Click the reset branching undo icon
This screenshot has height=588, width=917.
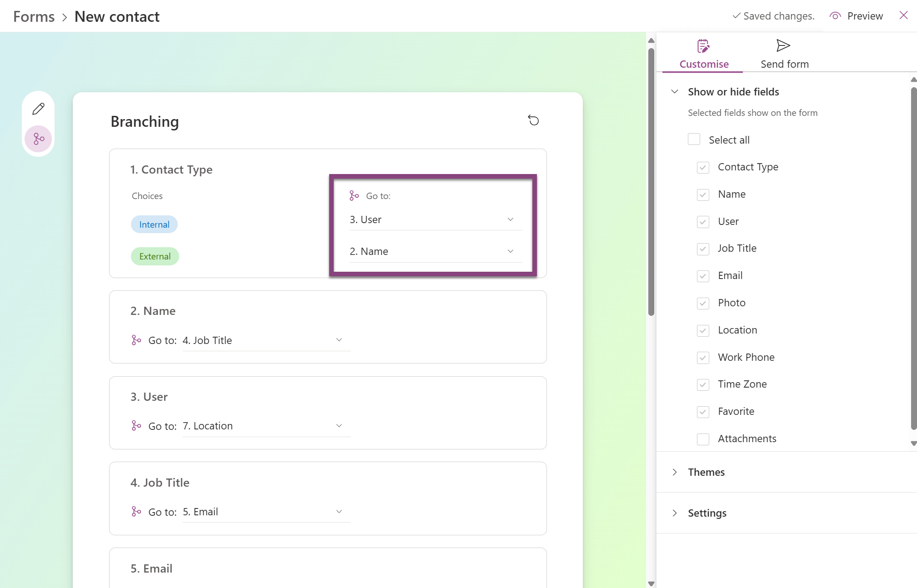click(x=533, y=120)
